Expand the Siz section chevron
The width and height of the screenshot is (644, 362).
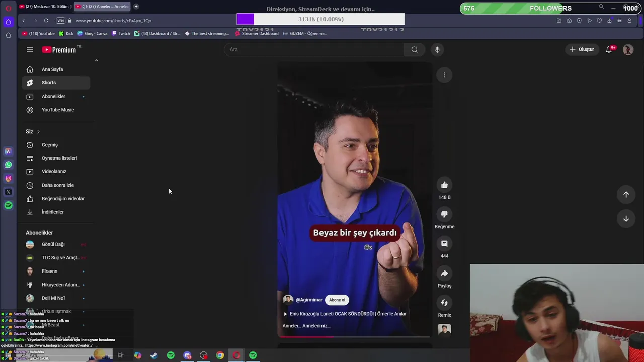[x=38, y=132]
